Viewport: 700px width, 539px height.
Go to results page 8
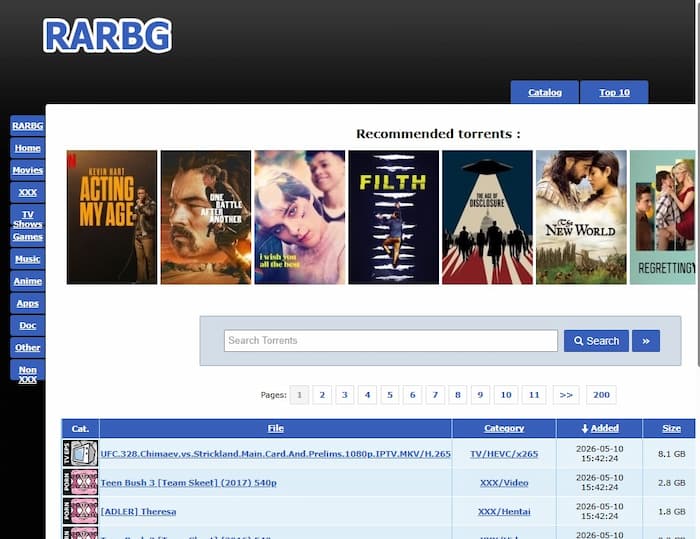click(458, 395)
